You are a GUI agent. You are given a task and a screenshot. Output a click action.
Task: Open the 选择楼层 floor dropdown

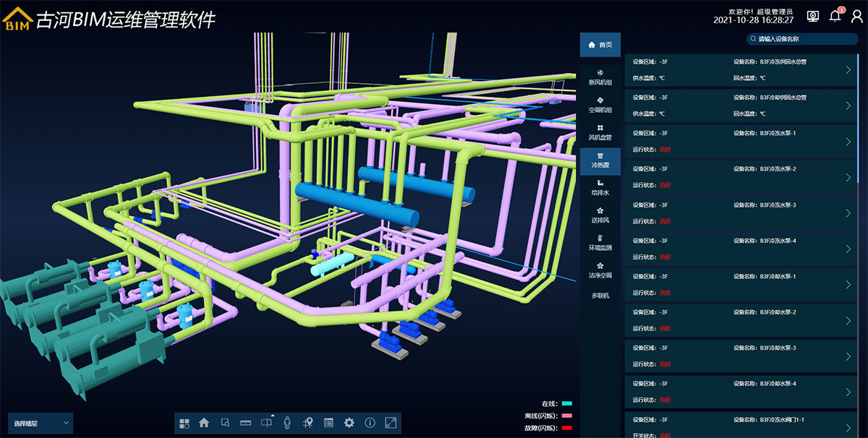click(41, 422)
